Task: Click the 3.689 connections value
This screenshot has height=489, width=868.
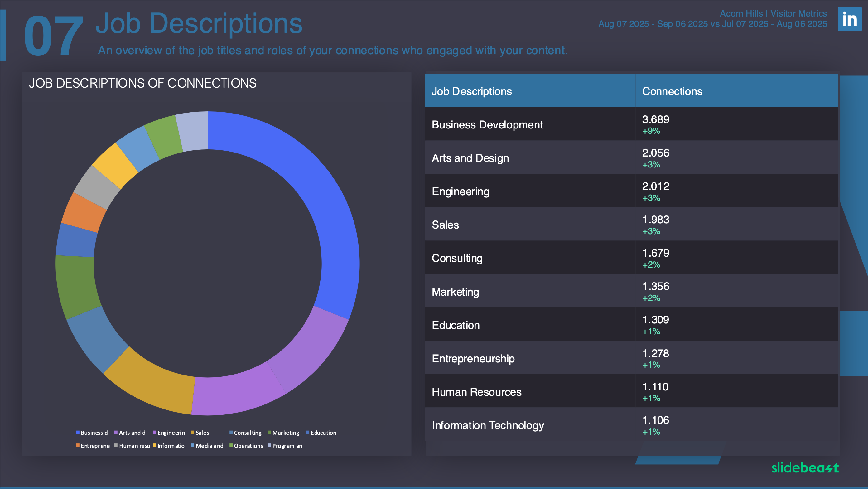Action: (655, 119)
